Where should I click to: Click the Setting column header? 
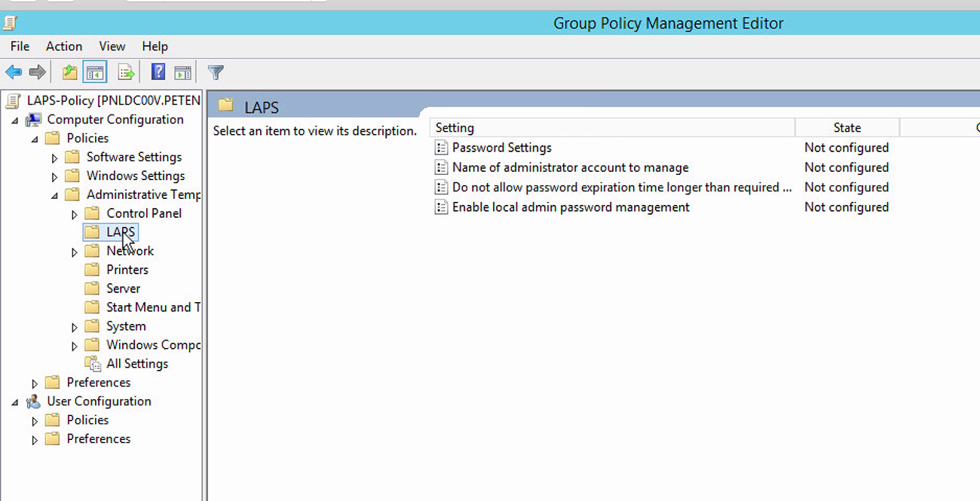(x=455, y=127)
